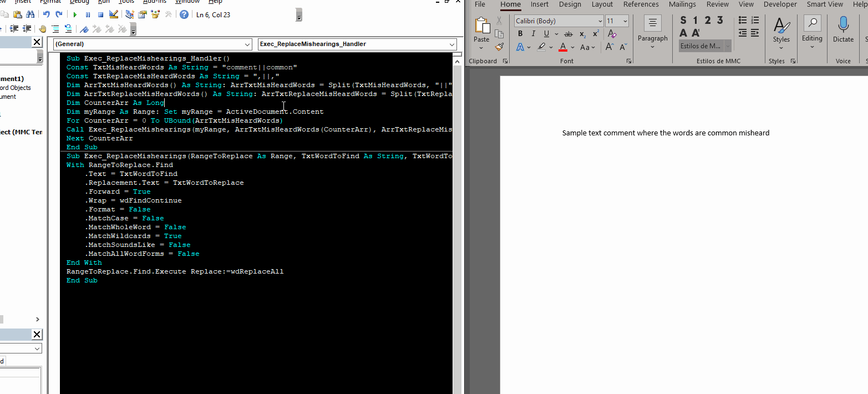Open the Find binoculars icon in VBA toolbar

tap(31, 14)
